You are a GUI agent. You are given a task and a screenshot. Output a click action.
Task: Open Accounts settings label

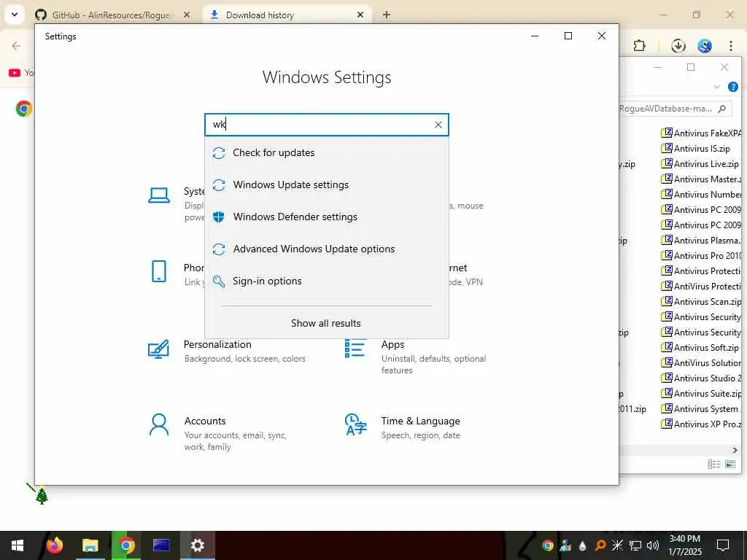205,421
